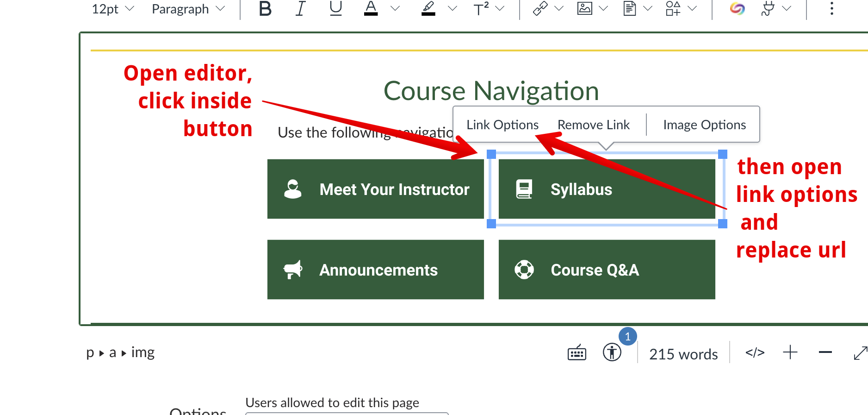Toggle underline formatting
The width and height of the screenshot is (868, 415).
[x=335, y=9]
